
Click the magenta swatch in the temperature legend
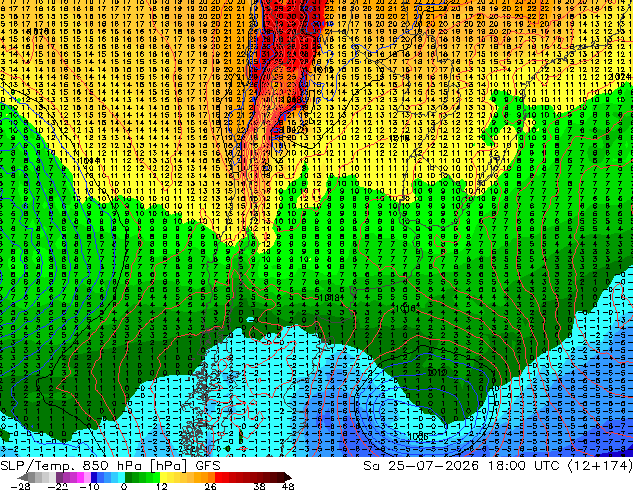tap(80, 477)
